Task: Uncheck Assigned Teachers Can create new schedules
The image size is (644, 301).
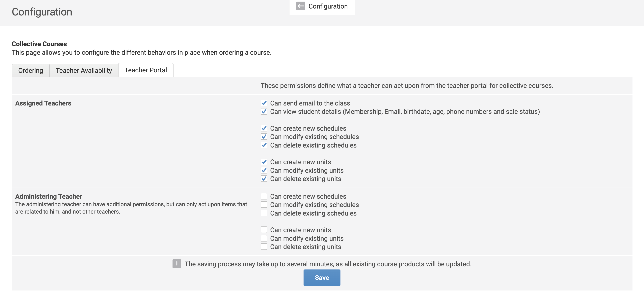Action: [x=264, y=128]
